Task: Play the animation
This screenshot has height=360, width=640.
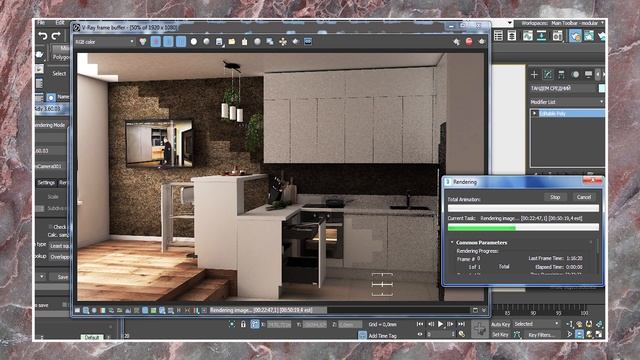Action: pos(440,324)
